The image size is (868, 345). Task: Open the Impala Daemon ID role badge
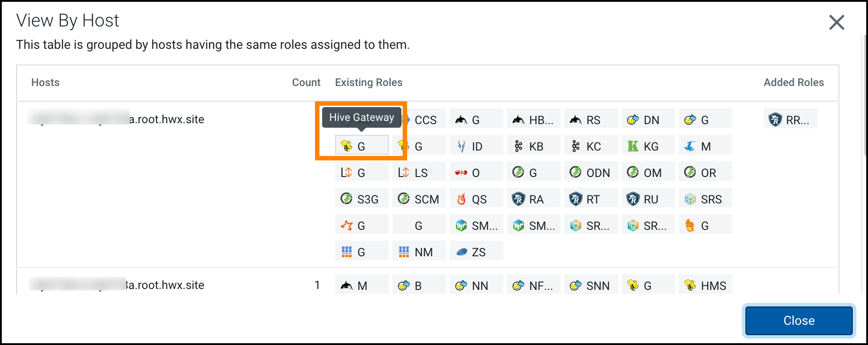point(476,145)
